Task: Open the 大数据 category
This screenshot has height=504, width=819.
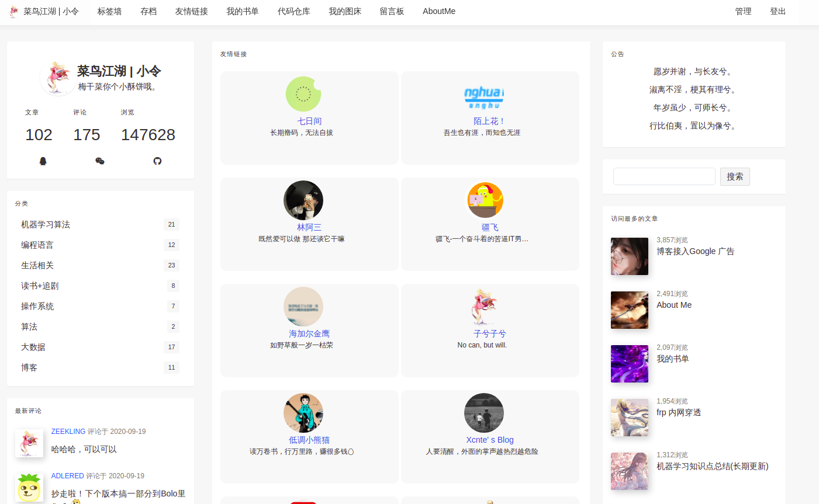Action: [x=33, y=347]
